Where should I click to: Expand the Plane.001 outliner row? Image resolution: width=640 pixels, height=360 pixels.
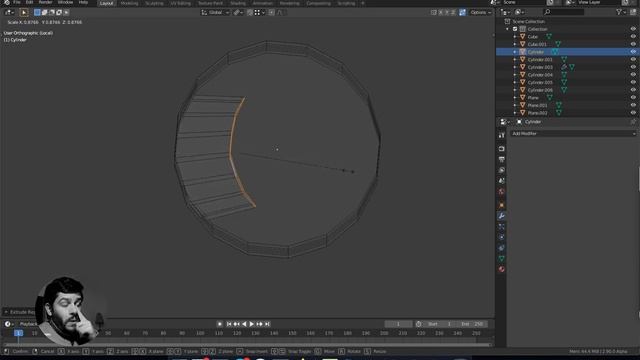click(515, 105)
